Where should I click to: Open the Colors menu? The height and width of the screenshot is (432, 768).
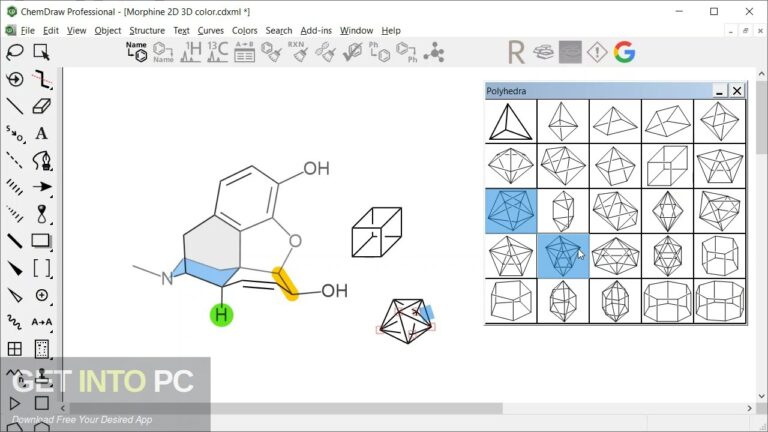point(244,30)
